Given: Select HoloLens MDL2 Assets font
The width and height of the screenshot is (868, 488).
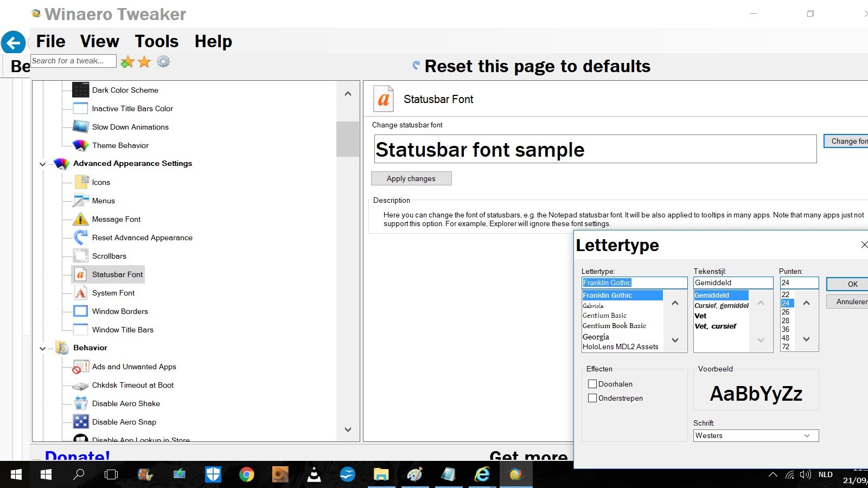Looking at the screenshot, I should (x=621, y=346).
